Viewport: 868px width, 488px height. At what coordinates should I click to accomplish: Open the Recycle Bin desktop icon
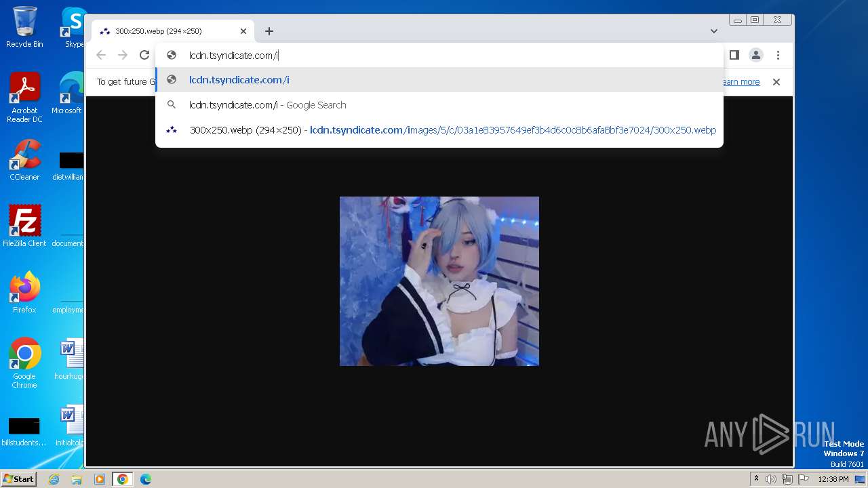click(x=24, y=27)
